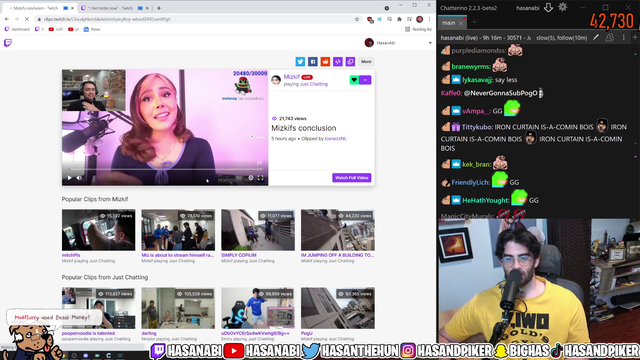Viewport: 640px width, 360px height.
Task: Open the 'IM JUMPING OFF A BUILDING' clip
Action: (338, 230)
